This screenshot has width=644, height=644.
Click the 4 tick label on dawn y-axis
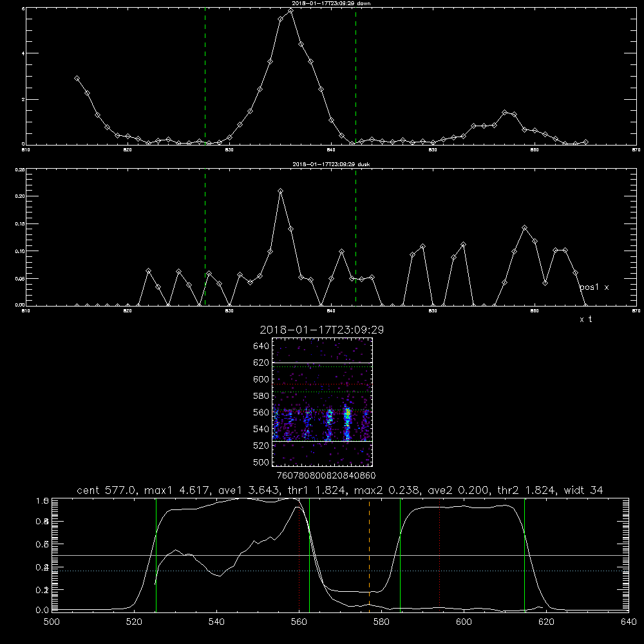point(23,53)
